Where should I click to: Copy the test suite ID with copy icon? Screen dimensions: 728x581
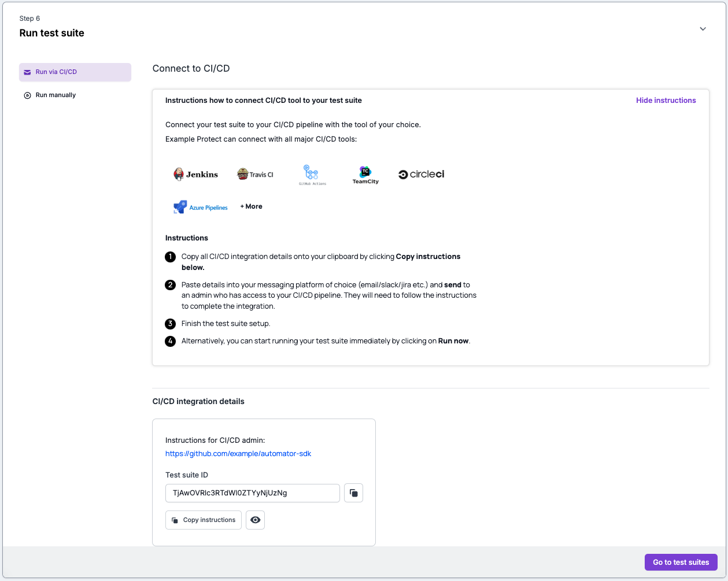pyautogui.click(x=354, y=493)
